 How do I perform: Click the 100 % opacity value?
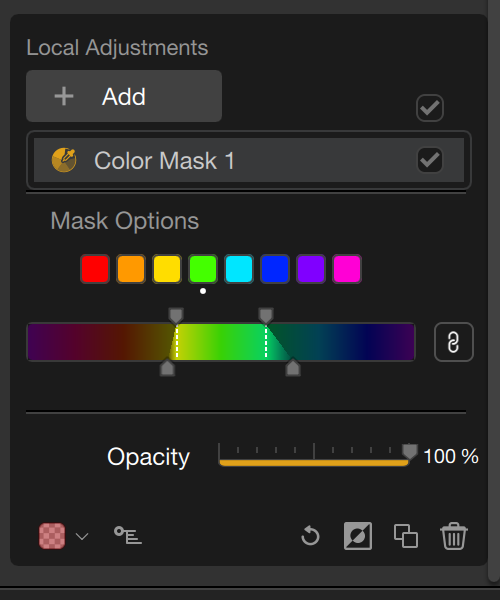pos(451,456)
